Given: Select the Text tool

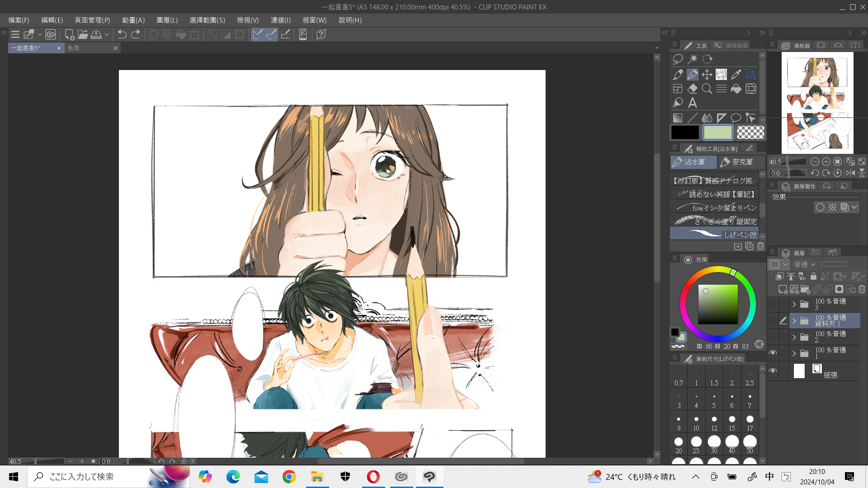Looking at the screenshot, I should point(692,103).
